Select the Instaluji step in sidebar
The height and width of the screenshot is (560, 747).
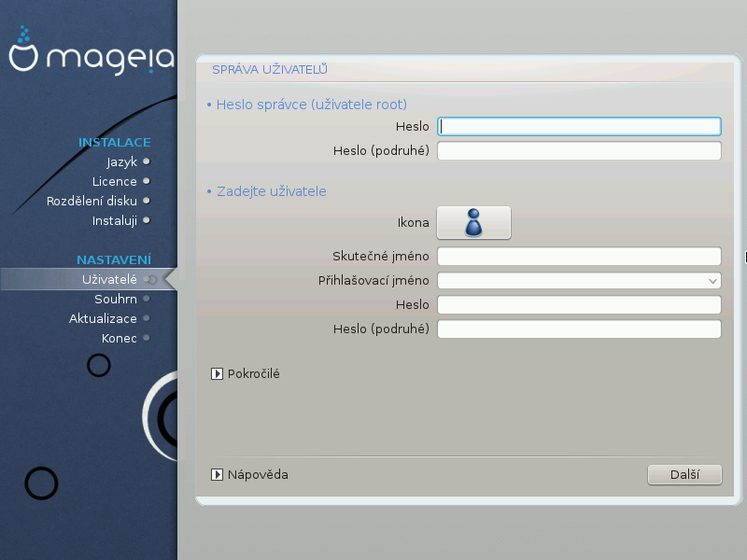click(114, 220)
